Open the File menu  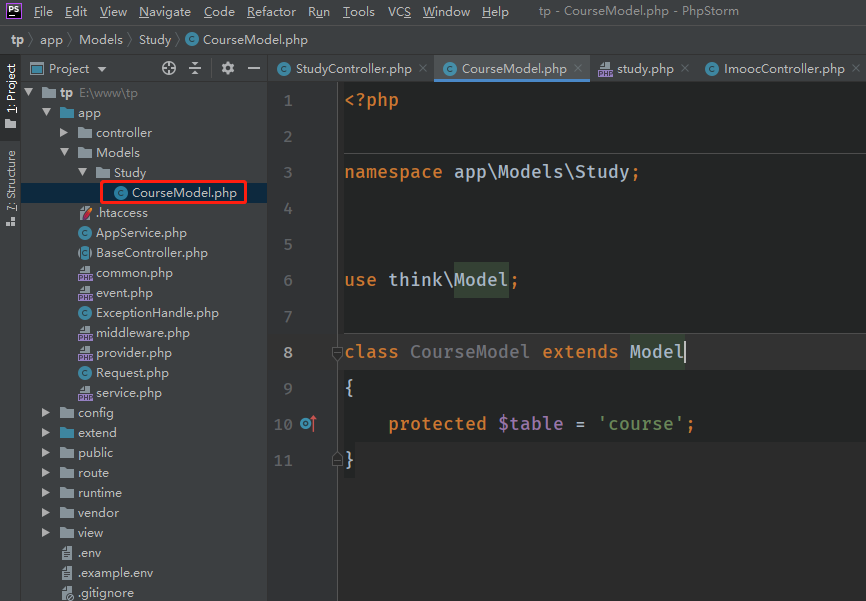tap(43, 12)
